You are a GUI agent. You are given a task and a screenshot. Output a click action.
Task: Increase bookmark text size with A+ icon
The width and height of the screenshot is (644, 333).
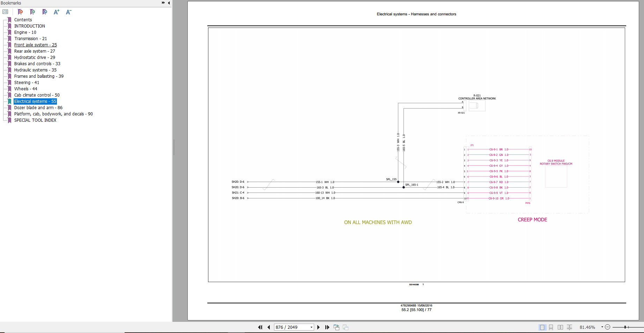coord(56,12)
